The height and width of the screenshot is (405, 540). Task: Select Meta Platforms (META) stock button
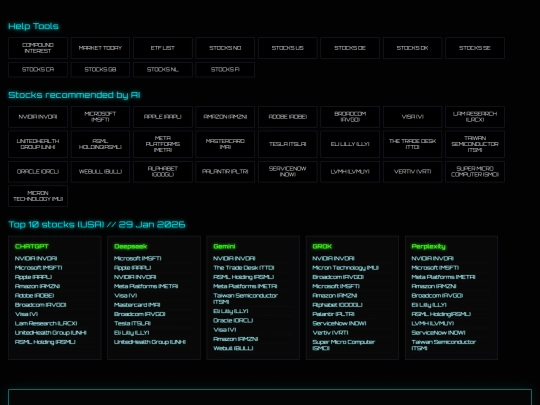pyautogui.click(x=163, y=144)
